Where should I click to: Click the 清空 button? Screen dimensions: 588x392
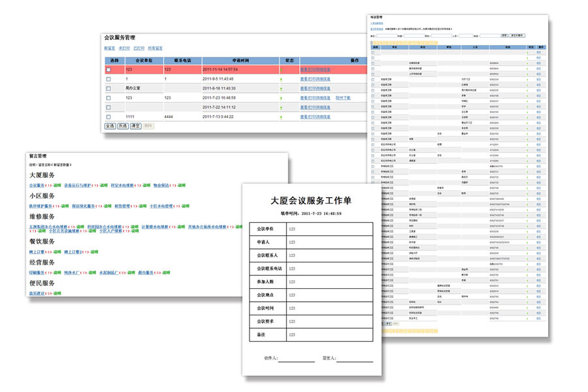(135, 126)
